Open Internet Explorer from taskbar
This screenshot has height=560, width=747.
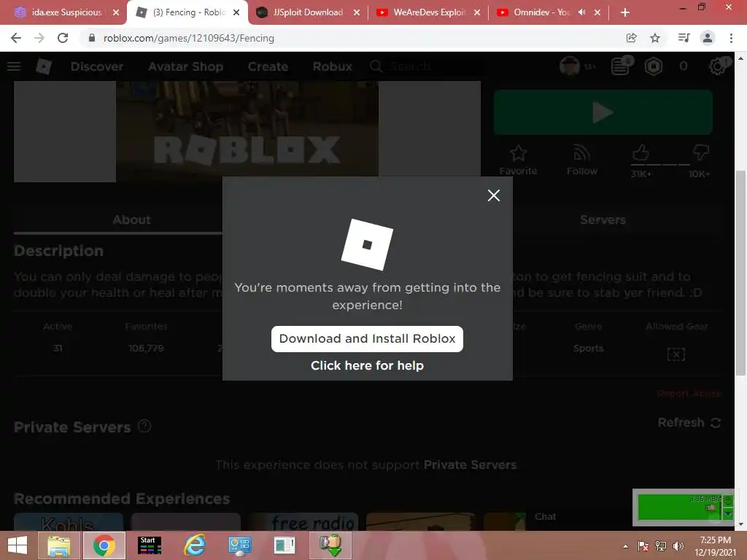pos(195,545)
